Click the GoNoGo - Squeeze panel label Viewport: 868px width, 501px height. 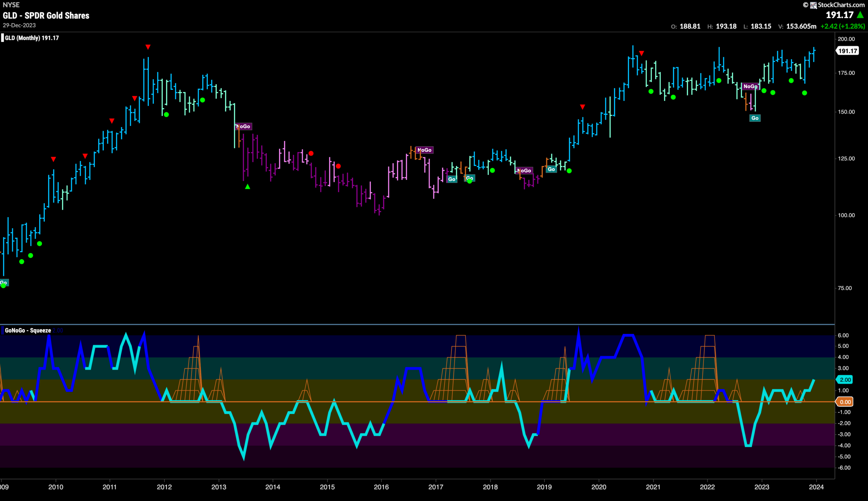coord(28,330)
